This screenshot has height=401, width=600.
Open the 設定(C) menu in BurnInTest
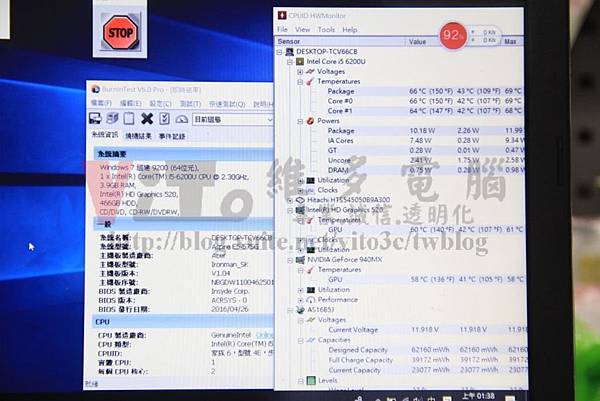[x=160, y=104]
